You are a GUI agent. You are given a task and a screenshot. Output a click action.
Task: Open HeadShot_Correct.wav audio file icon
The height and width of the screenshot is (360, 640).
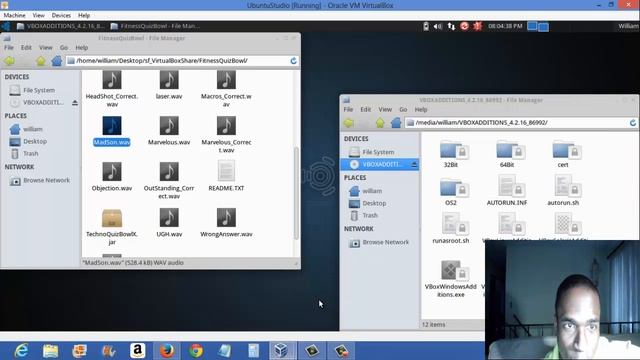tap(112, 80)
